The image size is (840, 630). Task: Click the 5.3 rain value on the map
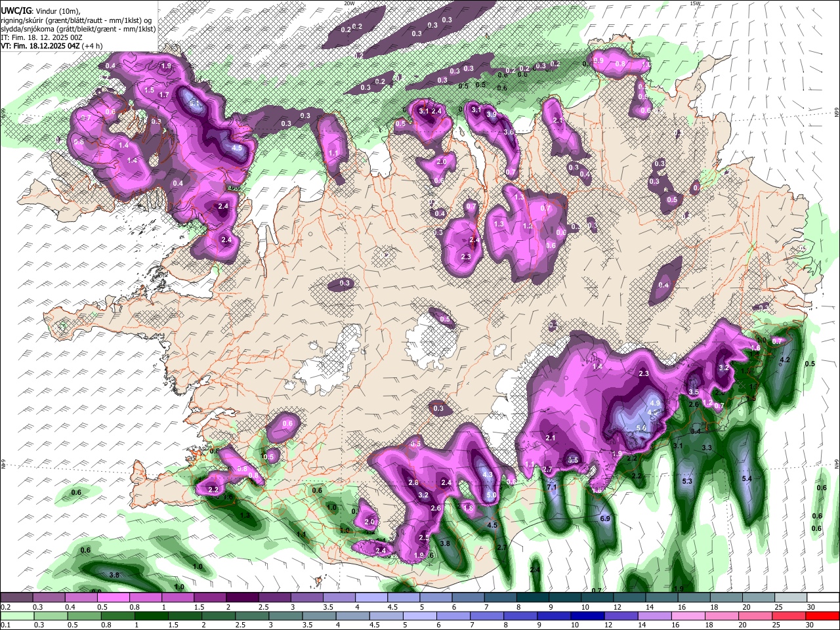pos(687,482)
